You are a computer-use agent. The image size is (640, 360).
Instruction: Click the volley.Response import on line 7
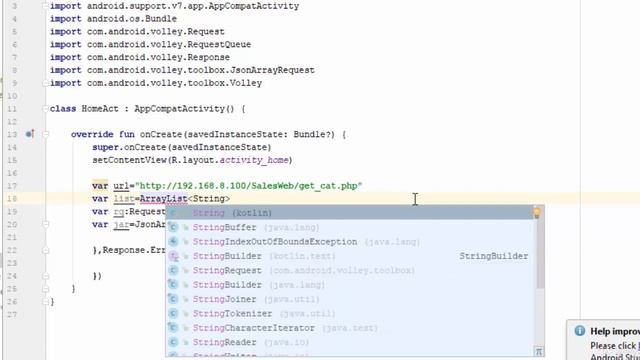tap(140, 57)
